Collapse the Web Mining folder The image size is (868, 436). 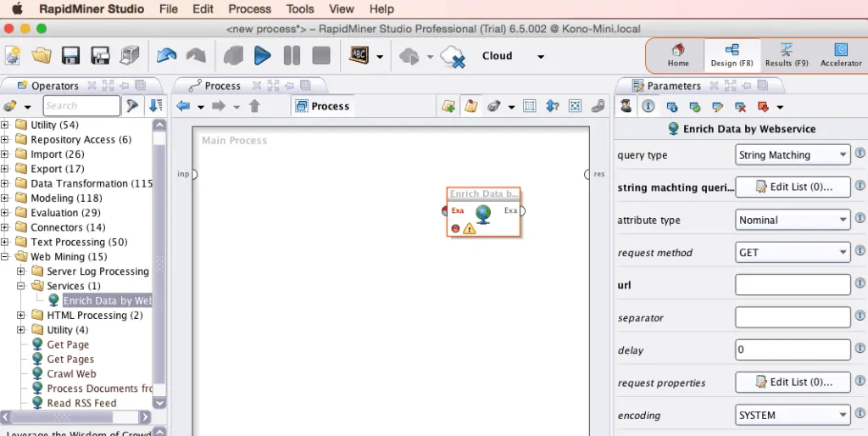pyautogui.click(x=5, y=256)
